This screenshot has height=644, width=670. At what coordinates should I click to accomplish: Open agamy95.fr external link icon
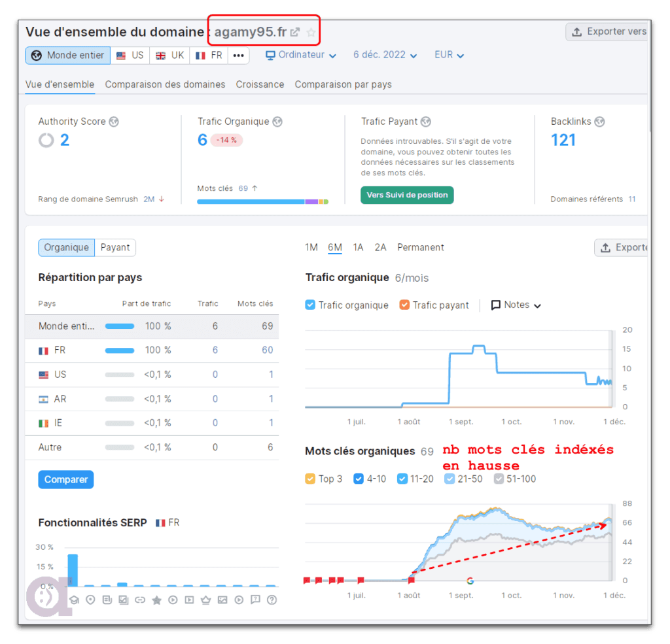[x=296, y=32]
